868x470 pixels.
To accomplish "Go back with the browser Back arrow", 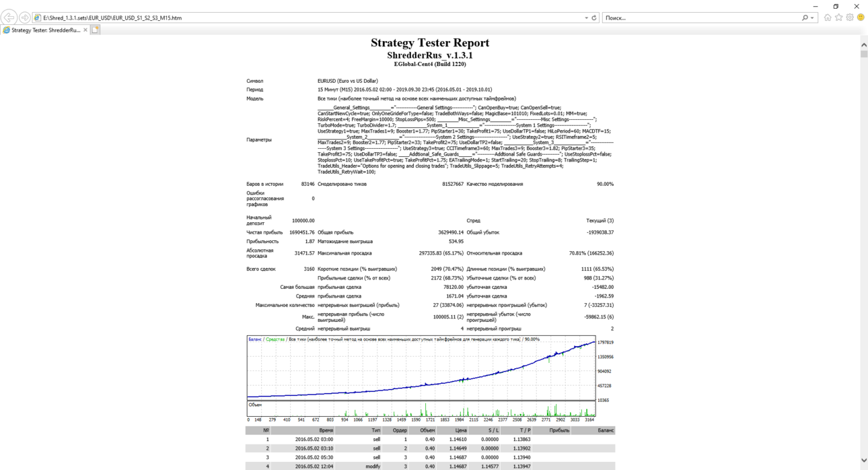I will pyautogui.click(x=9, y=18).
